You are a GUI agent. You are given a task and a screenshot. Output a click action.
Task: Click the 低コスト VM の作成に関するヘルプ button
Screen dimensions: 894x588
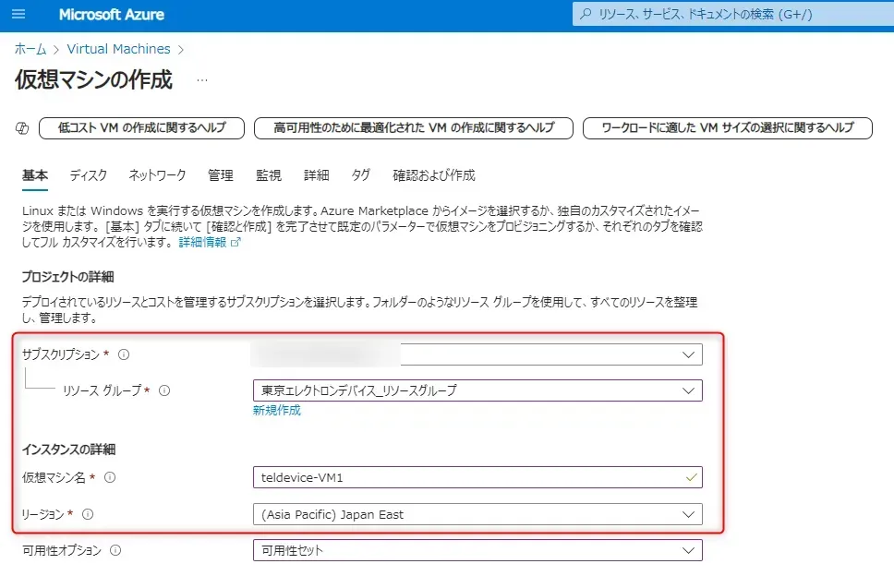pos(141,128)
